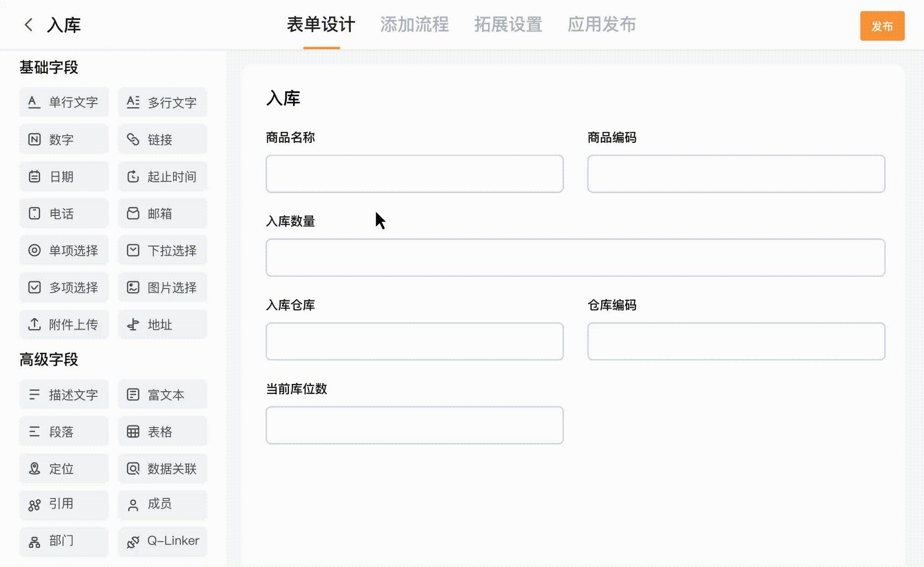Click the 仓库编码 input box
Image resolution: width=924 pixels, height=567 pixels.
pos(736,341)
